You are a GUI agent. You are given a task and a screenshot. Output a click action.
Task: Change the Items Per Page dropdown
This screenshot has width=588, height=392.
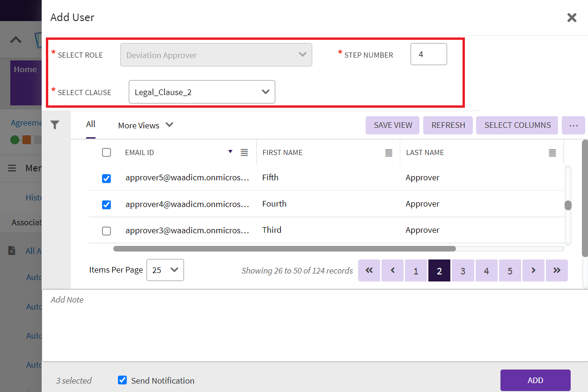[165, 270]
